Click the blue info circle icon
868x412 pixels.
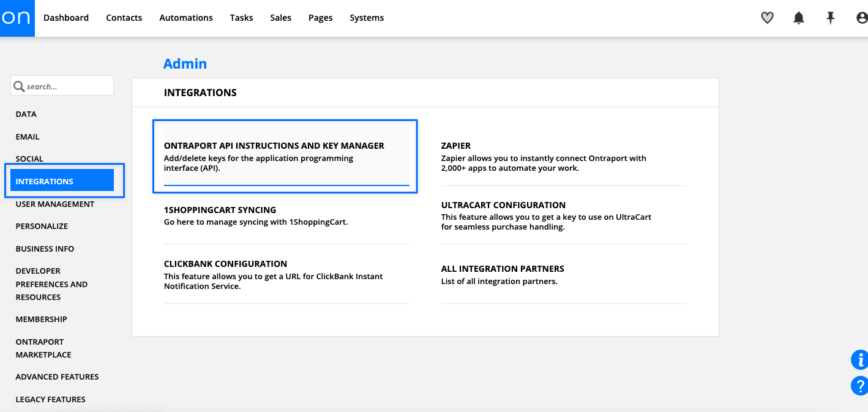pos(860,360)
